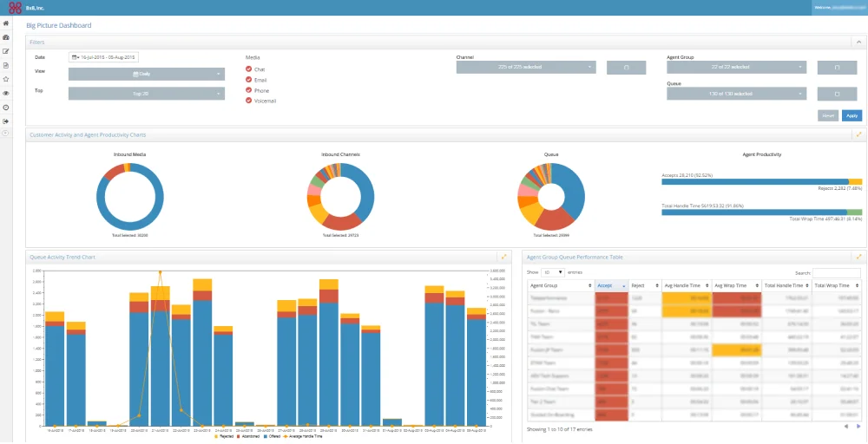Click 'Showing 1 to 10 of 17 entries' text
This screenshot has height=444, width=868.
pyautogui.click(x=559, y=428)
